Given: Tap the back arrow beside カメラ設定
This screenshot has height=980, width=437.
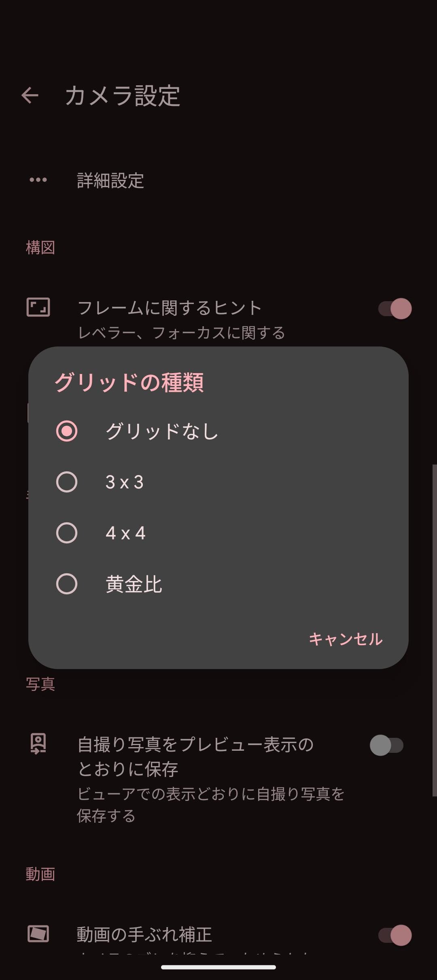Looking at the screenshot, I should click(30, 96).
